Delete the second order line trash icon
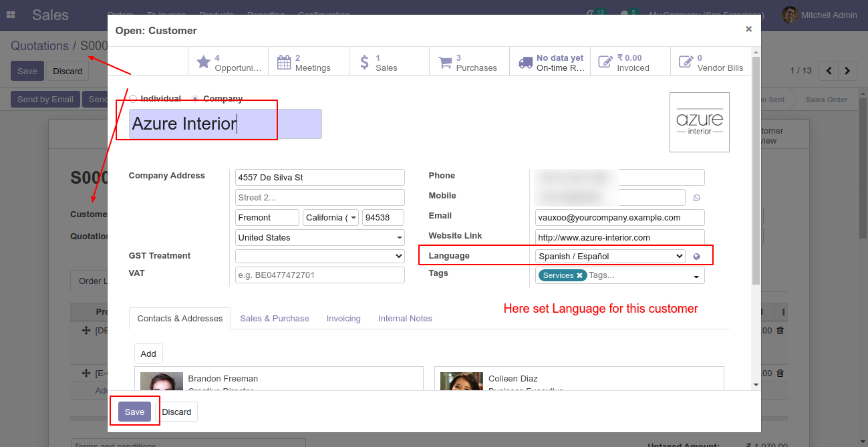868x447 pixels. tap(780, 374)
